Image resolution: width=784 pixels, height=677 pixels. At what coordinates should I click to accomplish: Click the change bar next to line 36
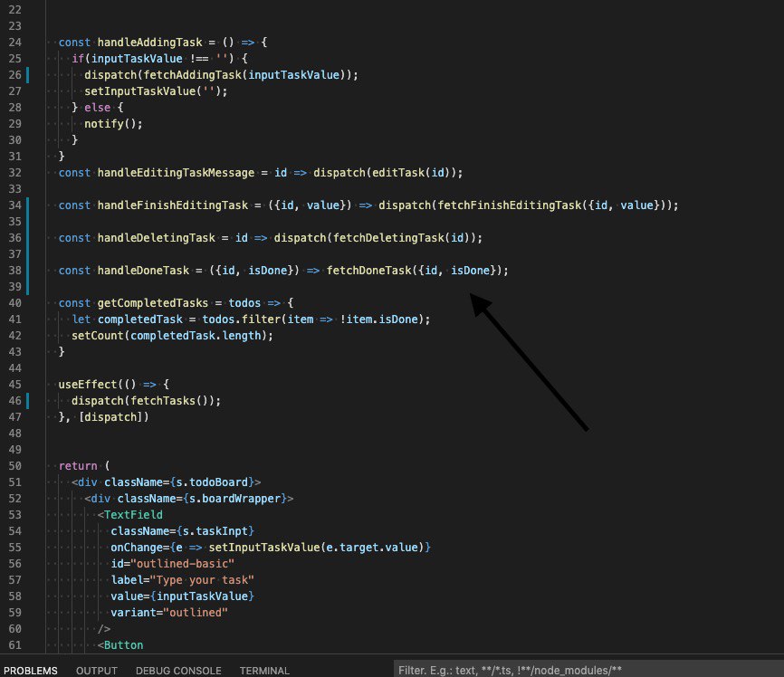pos(27,238)
